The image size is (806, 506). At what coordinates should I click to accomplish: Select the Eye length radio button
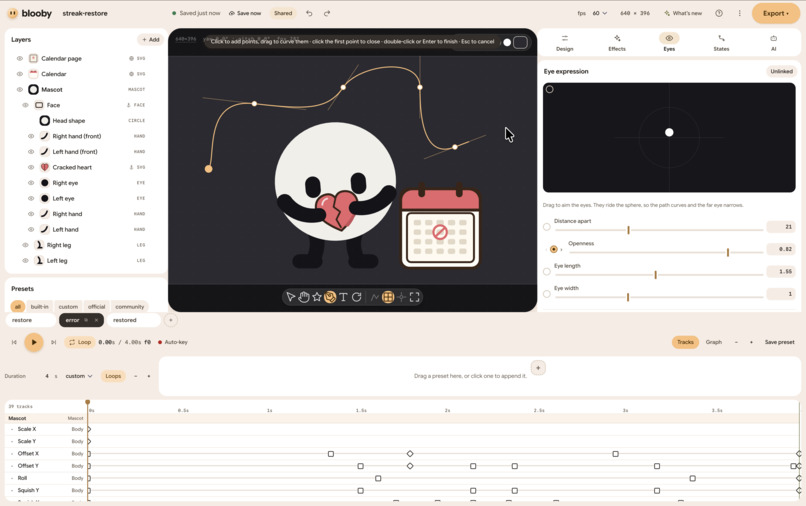coord(546,272)
